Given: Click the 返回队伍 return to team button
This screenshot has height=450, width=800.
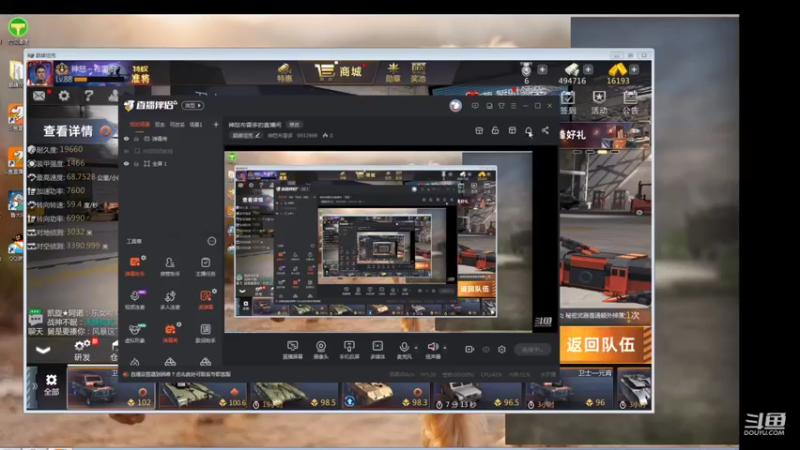Looking at the screenshot, I should tap(605, 345).
